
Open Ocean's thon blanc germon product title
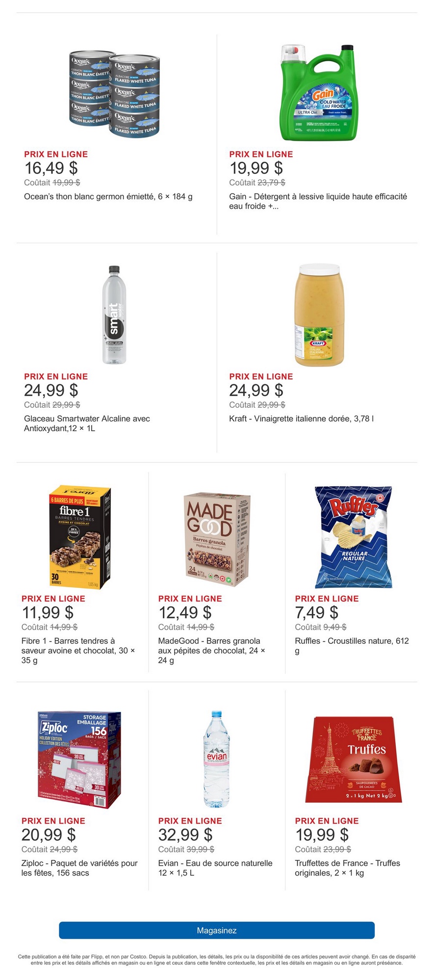coord(108,196)
